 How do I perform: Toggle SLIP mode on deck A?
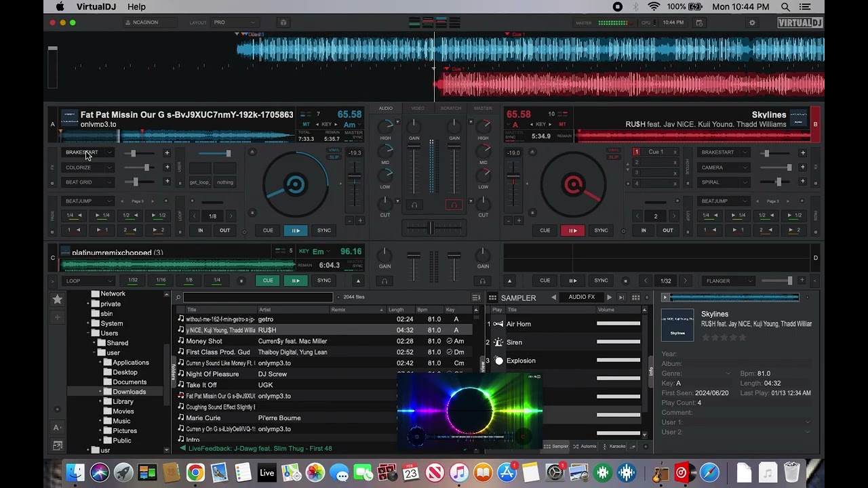[334, 157]
